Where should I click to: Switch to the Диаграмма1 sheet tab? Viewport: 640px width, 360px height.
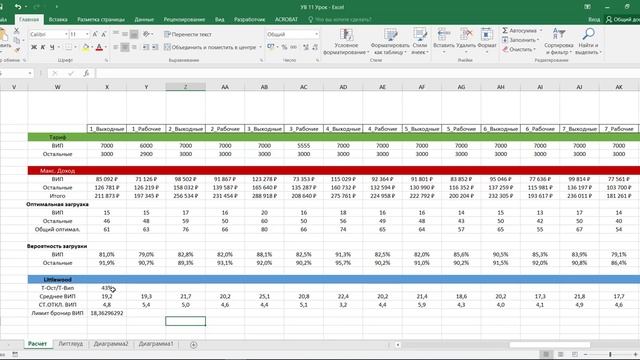tap(156, 344)
